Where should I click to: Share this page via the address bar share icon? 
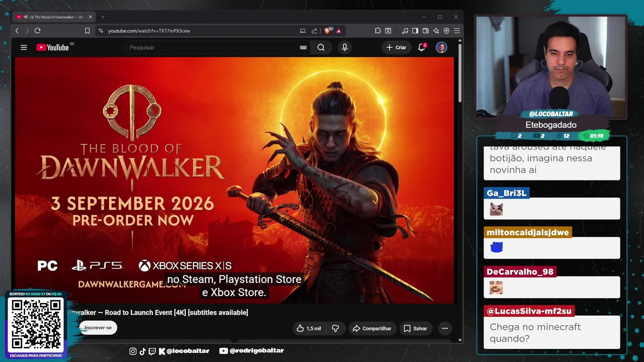click(x=314, y=31)
